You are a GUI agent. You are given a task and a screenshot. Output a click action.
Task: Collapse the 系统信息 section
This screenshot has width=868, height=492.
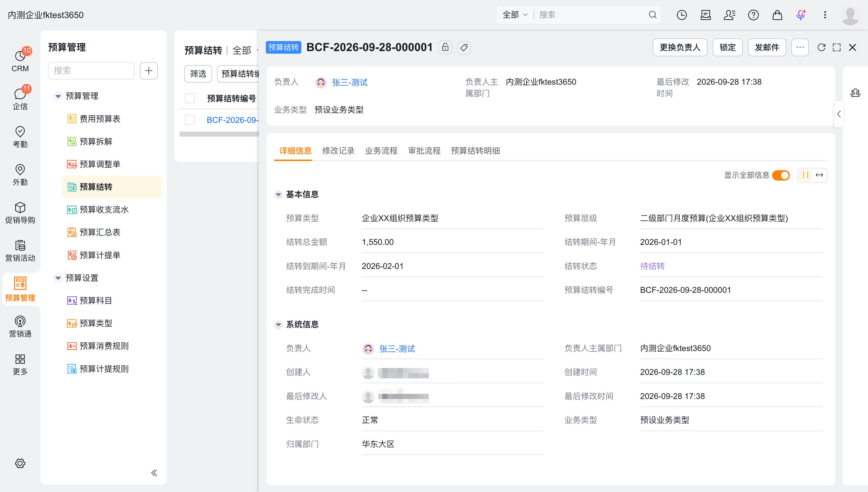pos(278,324)
